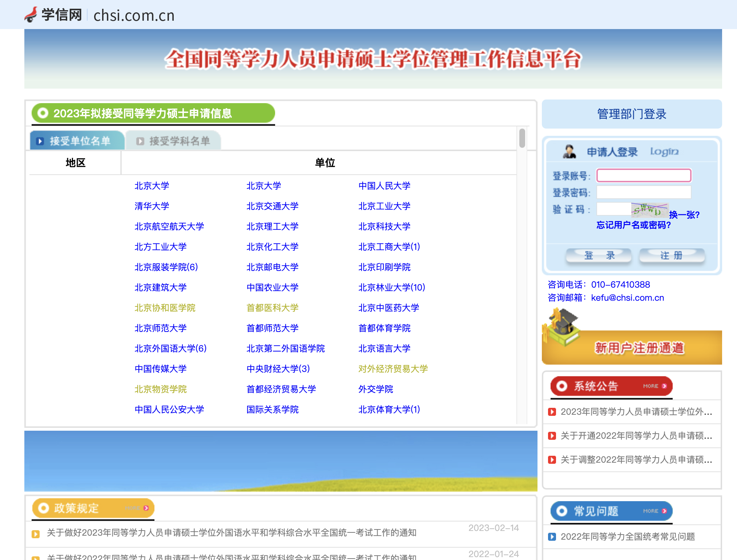The width and height of the screenshot is (737, 560).
Task: Open 北京协和医学院 link
Action: pos(165,308)
